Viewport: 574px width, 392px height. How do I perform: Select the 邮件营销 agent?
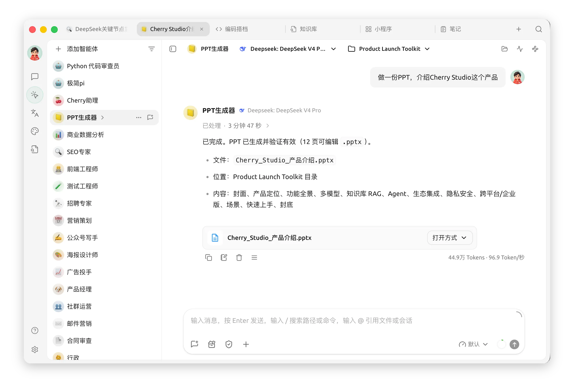click(104, 324)
